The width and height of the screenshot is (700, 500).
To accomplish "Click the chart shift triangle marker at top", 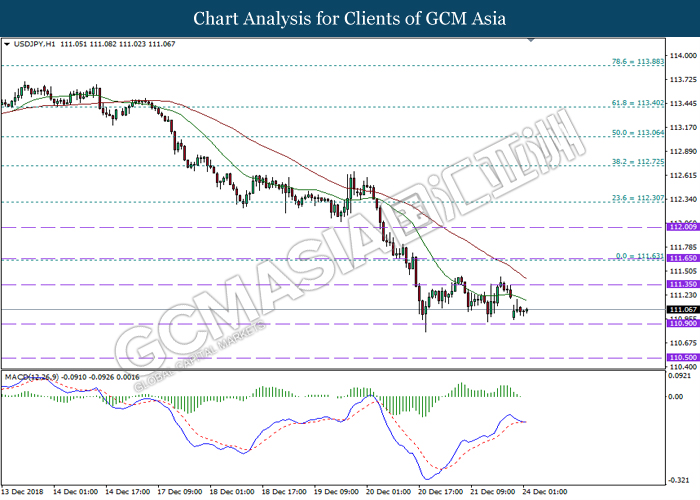I will click(531, 40).
